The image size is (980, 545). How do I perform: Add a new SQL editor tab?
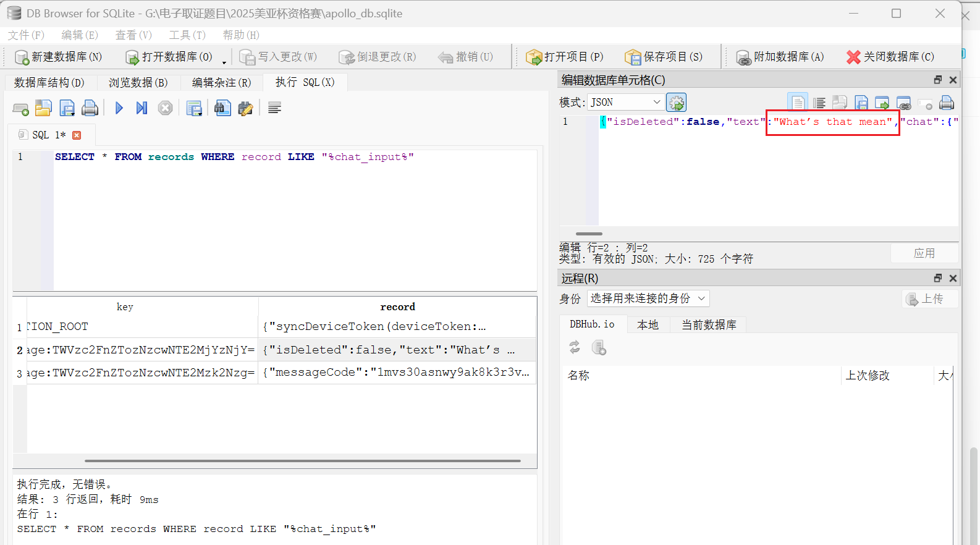[20, 109]
